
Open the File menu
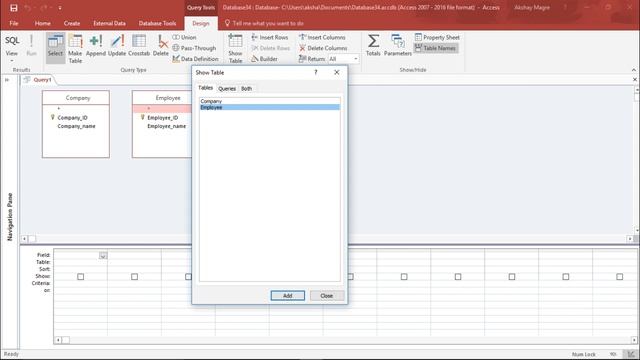tap(14, 23)
